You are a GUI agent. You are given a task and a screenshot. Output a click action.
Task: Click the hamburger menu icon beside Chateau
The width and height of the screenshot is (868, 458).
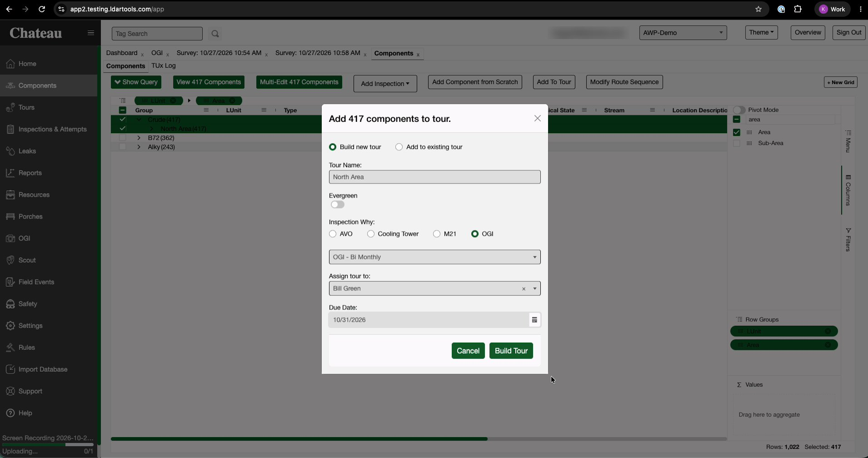pos(91,33)
